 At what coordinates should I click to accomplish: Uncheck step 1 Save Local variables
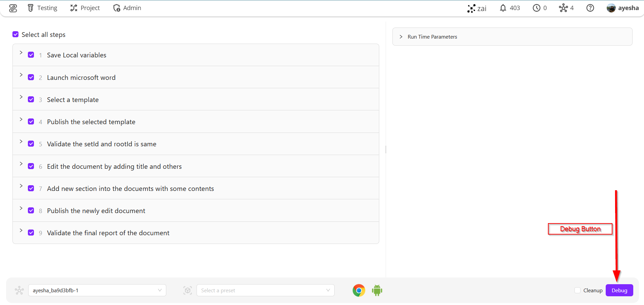tap(31, 55)
